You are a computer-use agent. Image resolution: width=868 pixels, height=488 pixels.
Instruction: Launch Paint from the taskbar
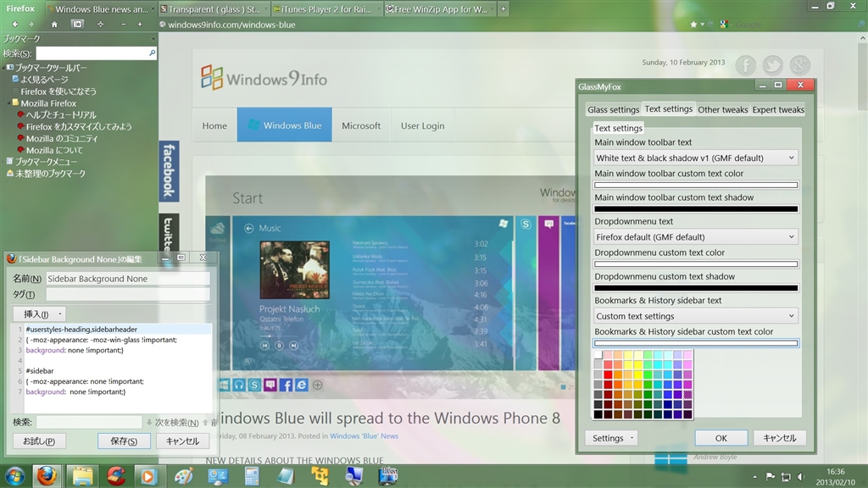(183, 476)
